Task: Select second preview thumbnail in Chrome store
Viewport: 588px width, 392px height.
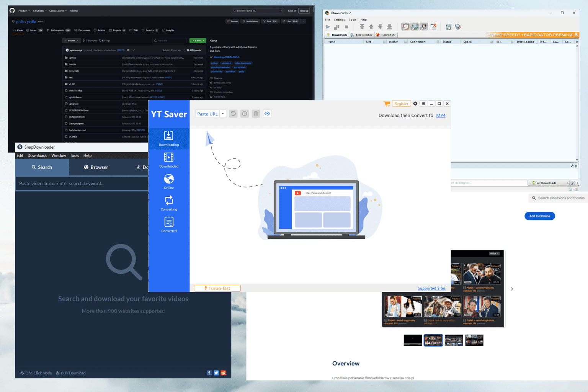Action: pyautogui.click(x=433, y=340)
